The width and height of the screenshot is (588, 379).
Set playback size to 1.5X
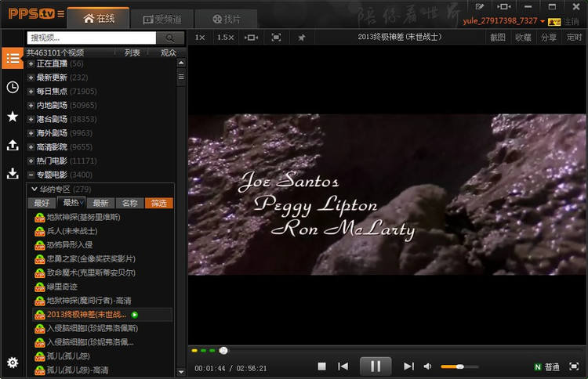[x=225, y=38]
